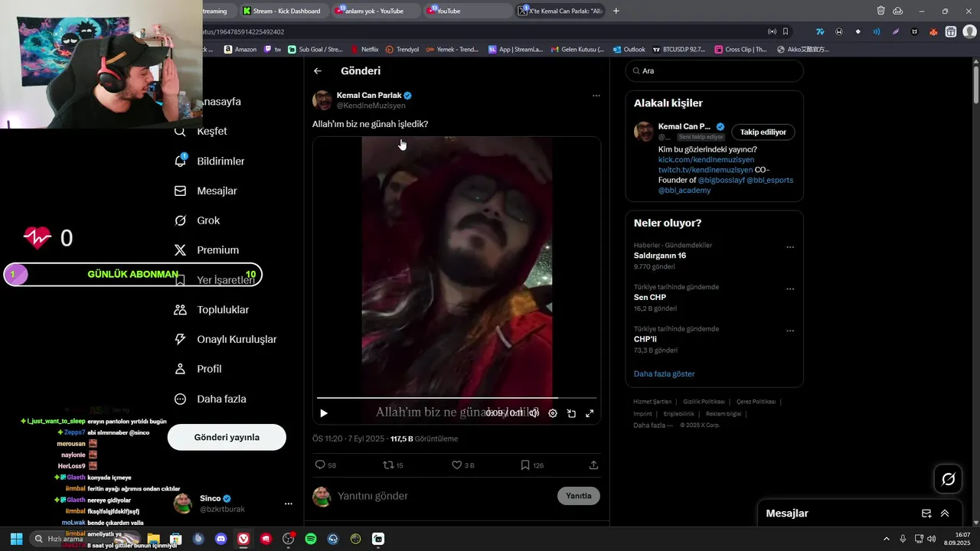Focus the Yanıtını gönder reply field

[x=444, y=496]
